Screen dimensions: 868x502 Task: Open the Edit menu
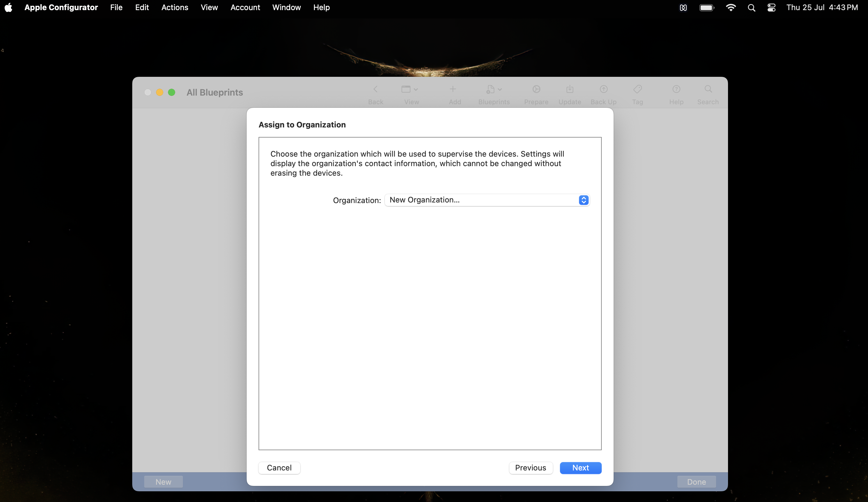click(x=141, y=7)
